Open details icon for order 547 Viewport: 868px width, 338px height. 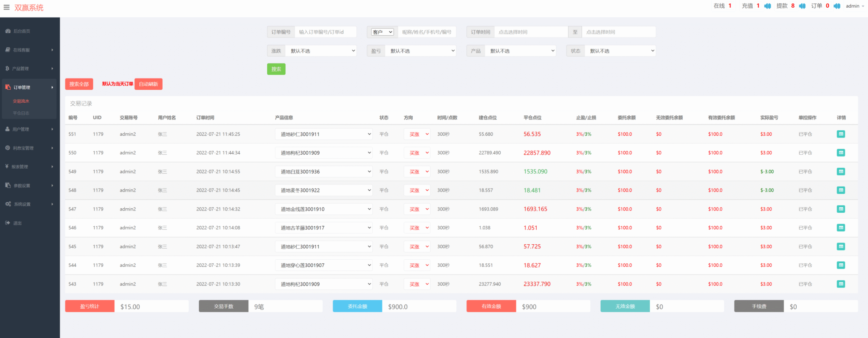pos(841,209)
